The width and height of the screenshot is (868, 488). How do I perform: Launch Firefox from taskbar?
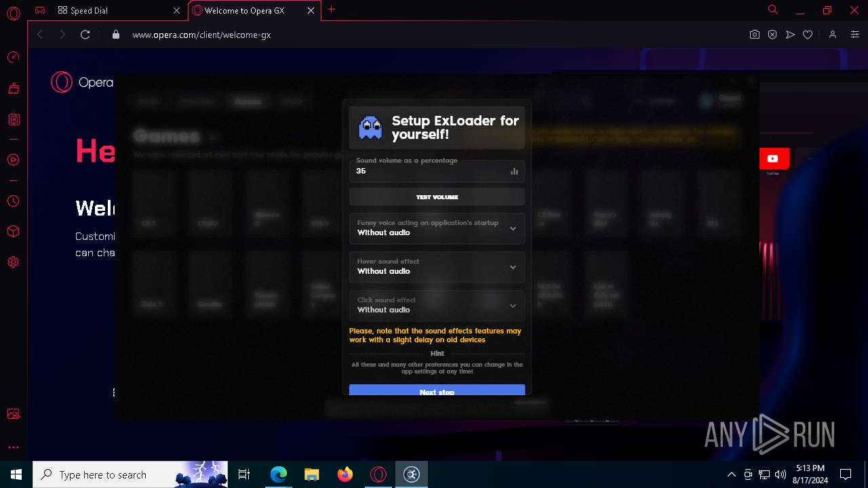click(x=345, y=474)
